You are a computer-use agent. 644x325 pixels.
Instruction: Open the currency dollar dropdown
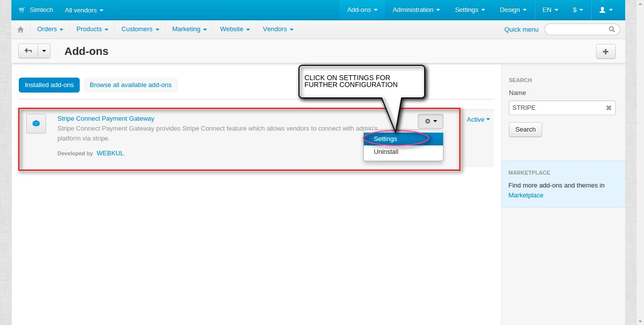click(578, 10)
